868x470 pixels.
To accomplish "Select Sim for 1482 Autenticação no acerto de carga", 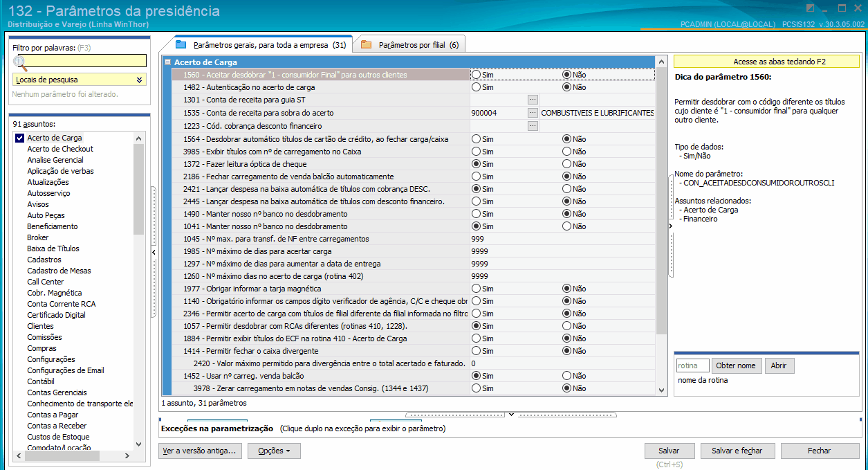I will [477, 87].
